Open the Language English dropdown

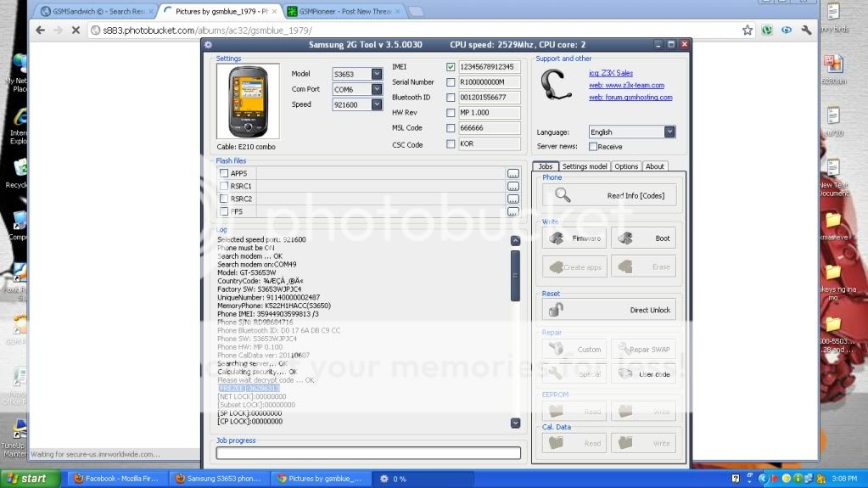669,132
